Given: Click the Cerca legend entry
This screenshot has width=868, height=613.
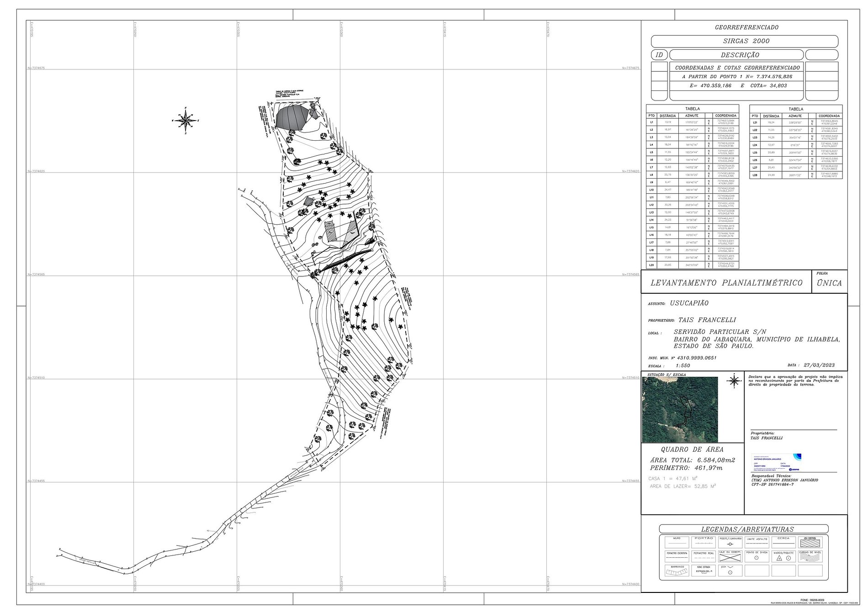Looking at the screenshot, I should tap(783, 543).
